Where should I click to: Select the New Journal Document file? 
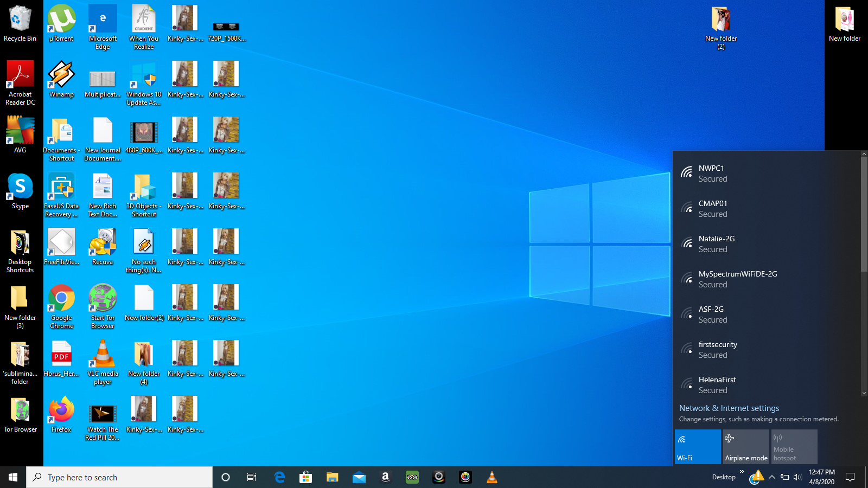(103, 139)
